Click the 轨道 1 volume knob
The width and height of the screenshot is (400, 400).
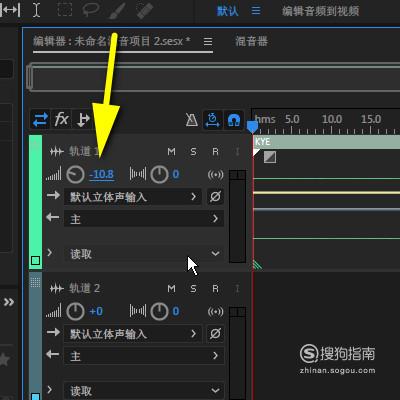coord(75,175)
